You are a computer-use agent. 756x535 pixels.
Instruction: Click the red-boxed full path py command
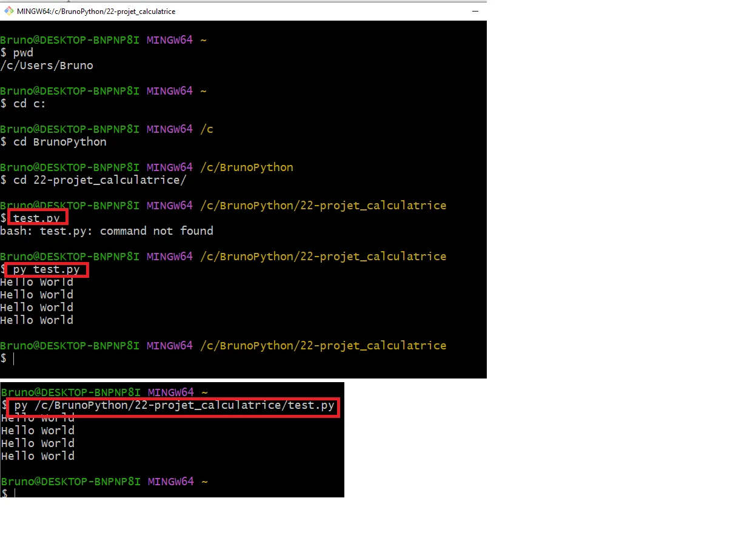point(174,406)
